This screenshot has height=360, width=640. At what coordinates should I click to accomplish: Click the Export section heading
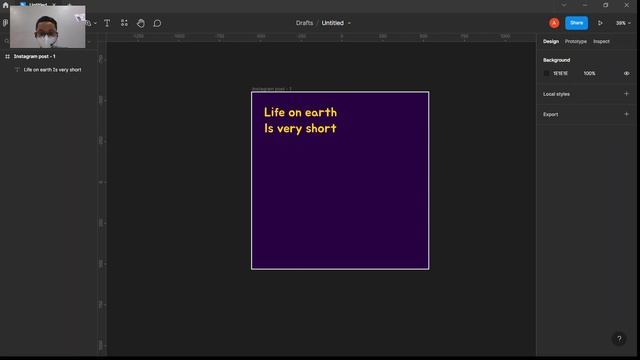(551, 114)
